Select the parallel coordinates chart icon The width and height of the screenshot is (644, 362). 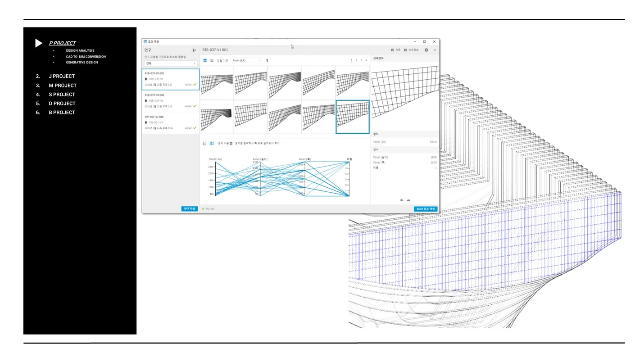coord(211,143)
